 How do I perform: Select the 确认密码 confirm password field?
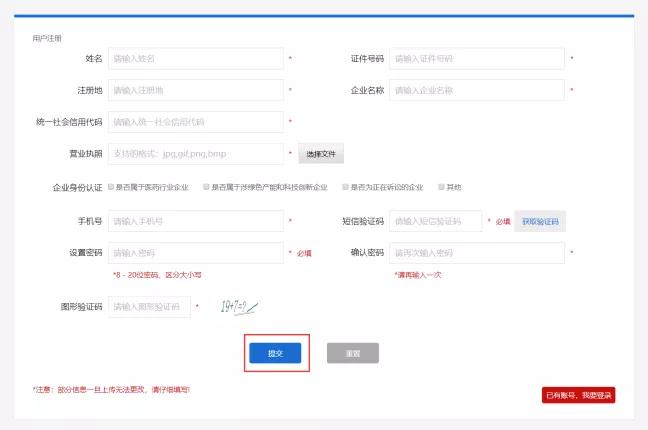click(x=477, y=253)
